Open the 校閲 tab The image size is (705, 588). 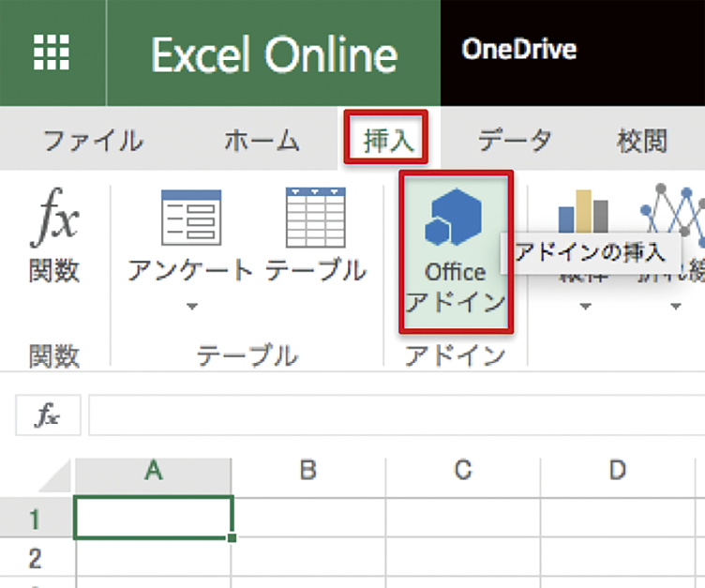642,141
